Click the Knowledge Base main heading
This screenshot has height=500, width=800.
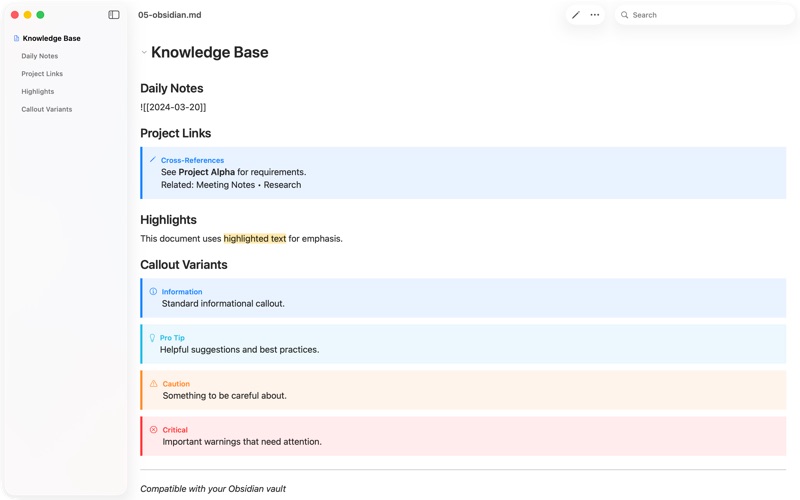[x=210, y=52]
